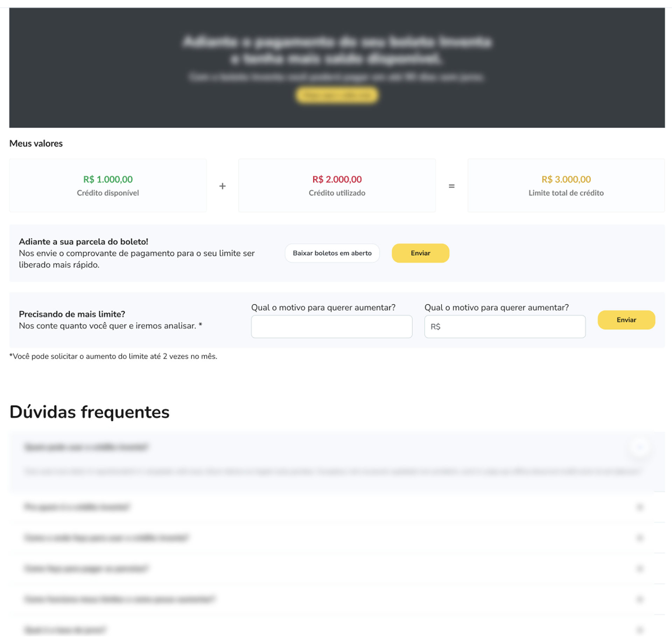This screenshot has width=672, height=644.
Task: Click the red R$ 2.000,00 Crédito utilizado card
Action: [337, 185]
